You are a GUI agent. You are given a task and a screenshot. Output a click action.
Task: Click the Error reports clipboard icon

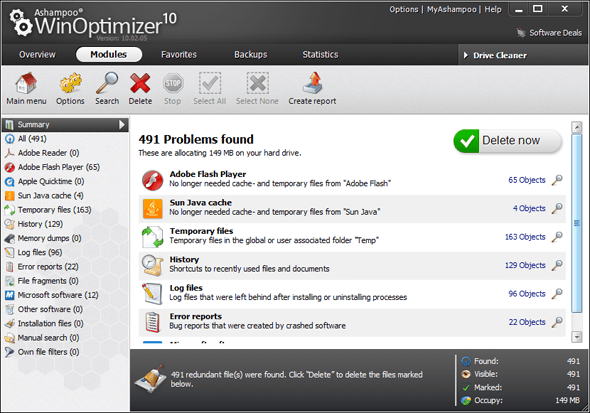(x=152, y=322)
